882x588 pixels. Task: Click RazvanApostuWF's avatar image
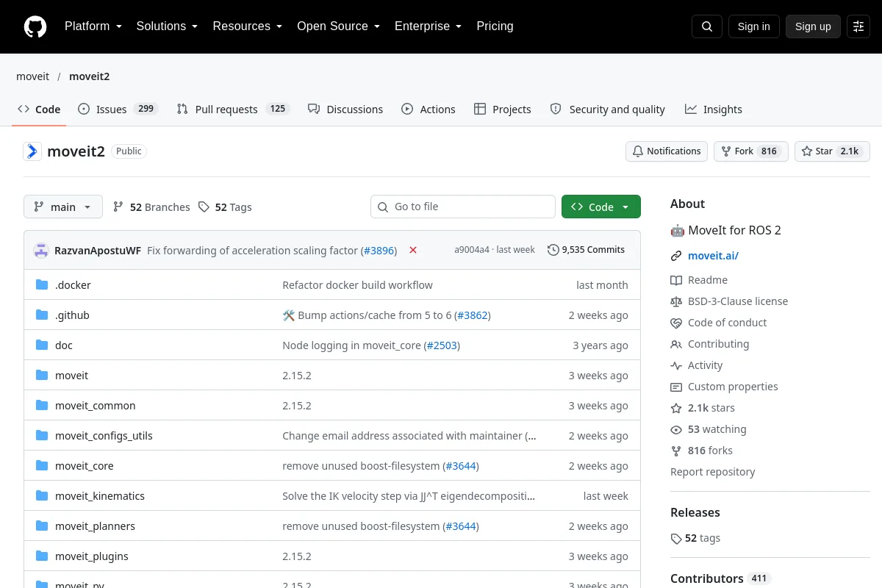tap(41, 250)
